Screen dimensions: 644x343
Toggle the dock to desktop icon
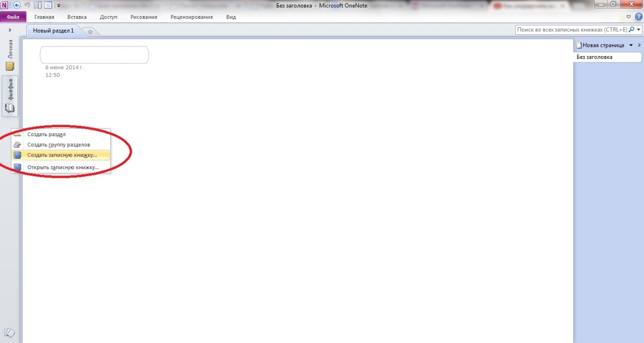[38, 5]
